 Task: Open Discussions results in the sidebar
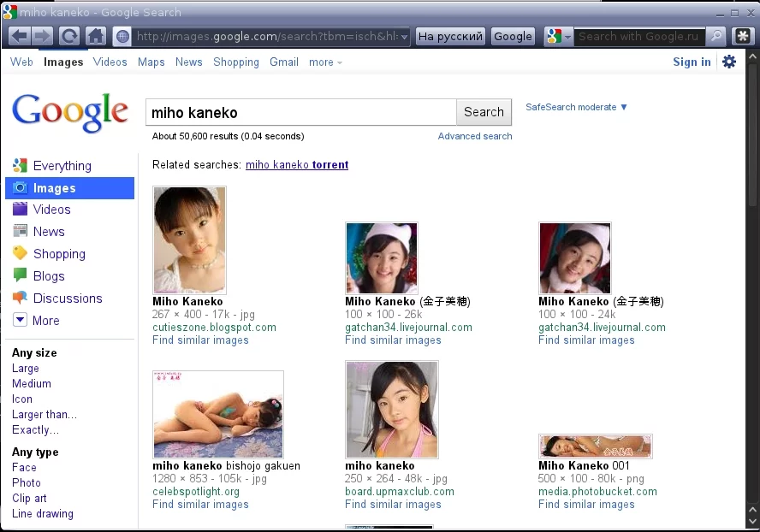(x=69, y=299)
